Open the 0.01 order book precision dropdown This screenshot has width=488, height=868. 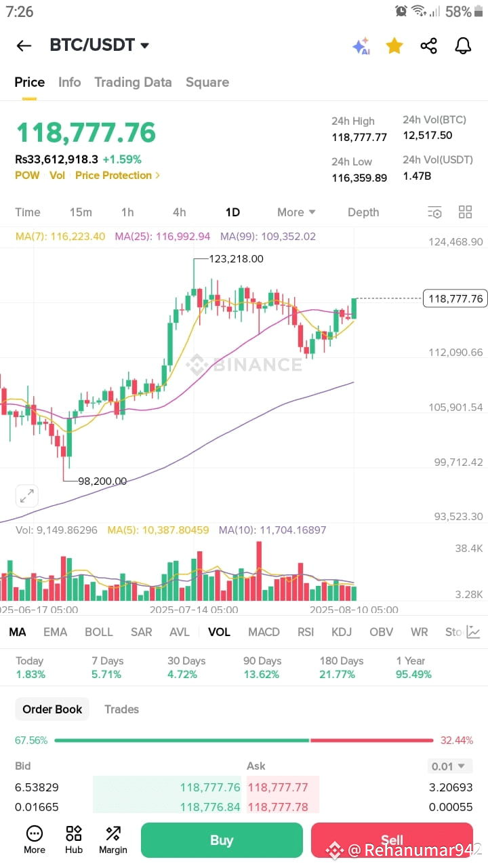tap(451, 766)
